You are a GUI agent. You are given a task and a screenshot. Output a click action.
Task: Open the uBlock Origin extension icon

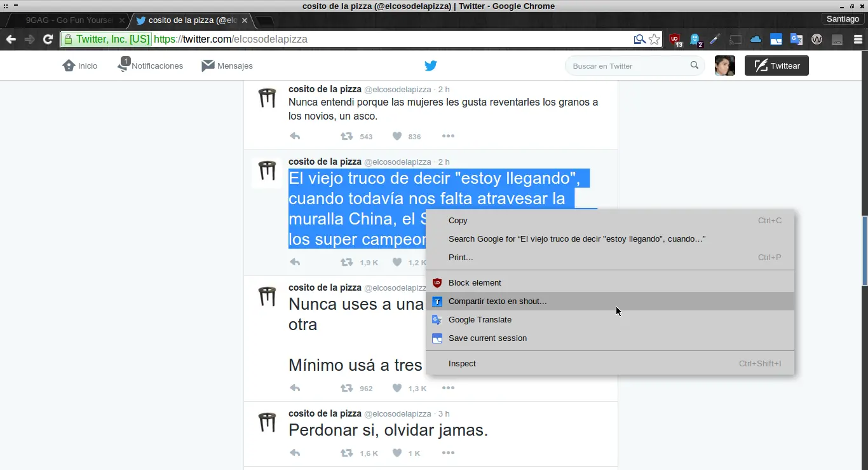675,40
